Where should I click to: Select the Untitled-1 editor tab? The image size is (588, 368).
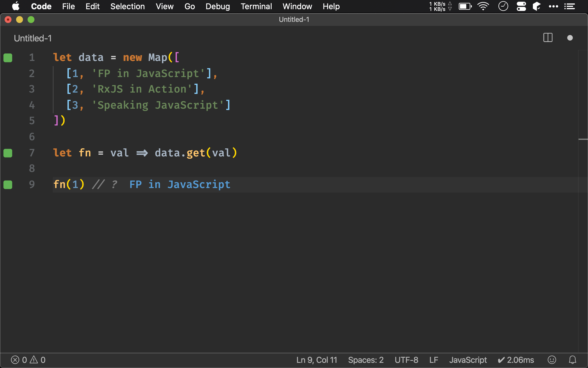click(33, 38)
